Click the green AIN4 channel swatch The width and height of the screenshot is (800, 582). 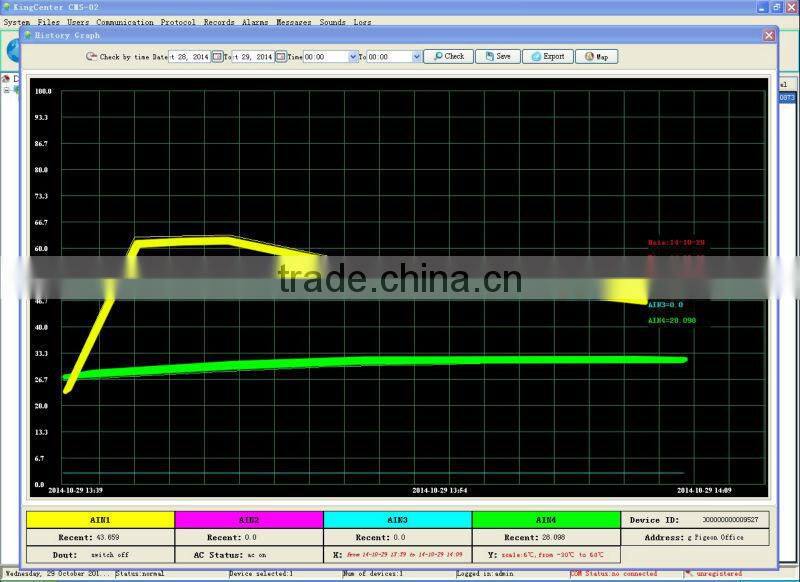click(546, 520)
